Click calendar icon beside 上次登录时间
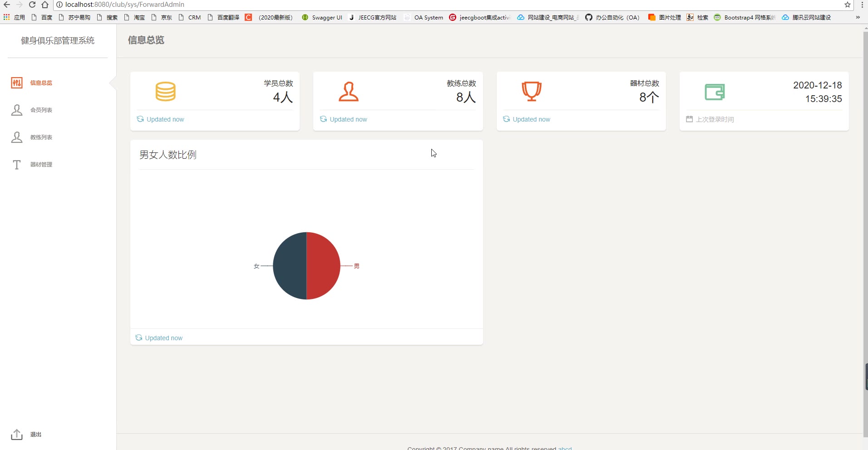 pyautogui.click(x=689, y=119)
